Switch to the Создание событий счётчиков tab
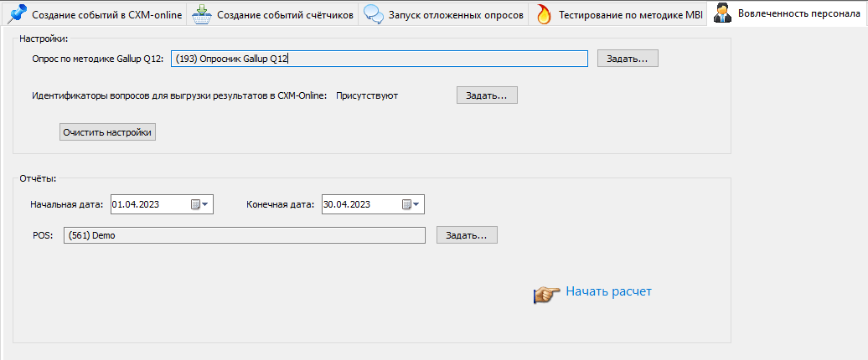Image resolution: width=868 pixels, height=360 pixels. 285,14
